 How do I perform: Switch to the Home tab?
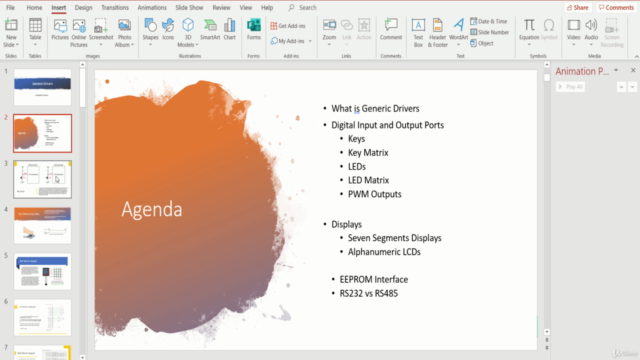click(x=34, y=7)
